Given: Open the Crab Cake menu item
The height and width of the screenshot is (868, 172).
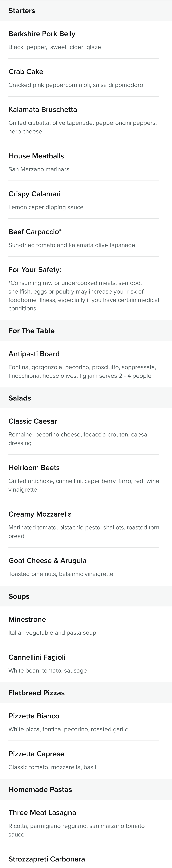Looking at the screenshot, I should pos(86,78).
